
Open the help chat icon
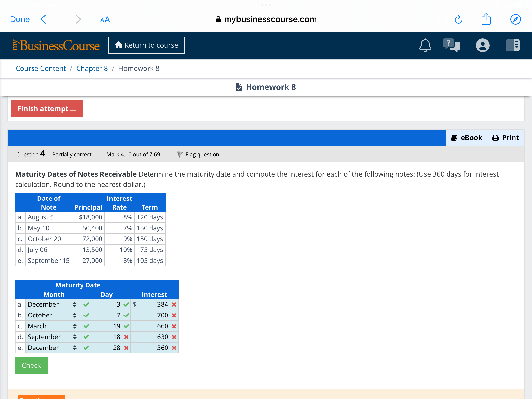click(451, 45)
